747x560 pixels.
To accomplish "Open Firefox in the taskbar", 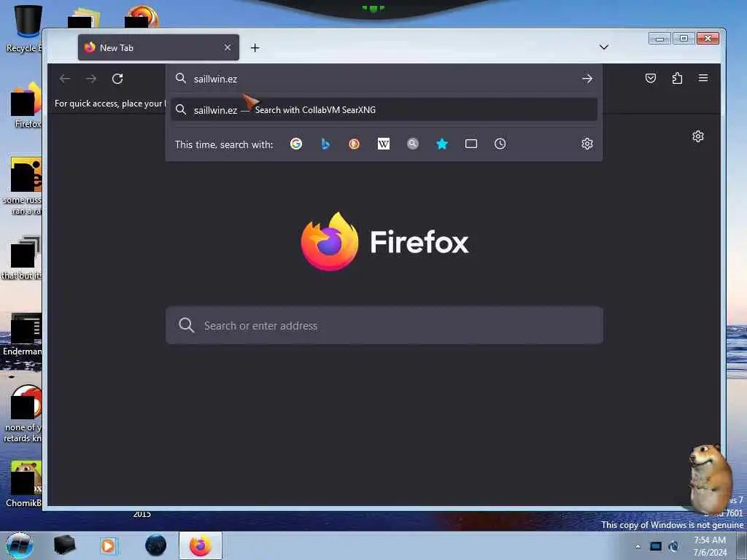I will [201, 545].
